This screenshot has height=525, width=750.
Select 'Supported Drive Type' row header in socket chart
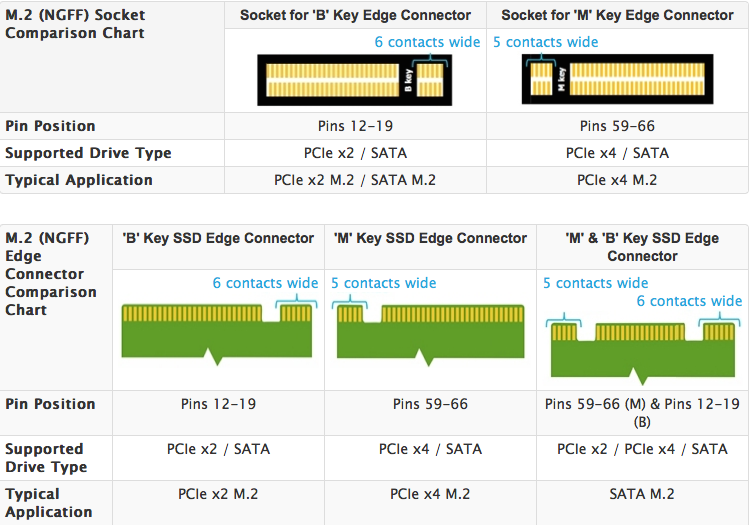click(x=88, y=153)
